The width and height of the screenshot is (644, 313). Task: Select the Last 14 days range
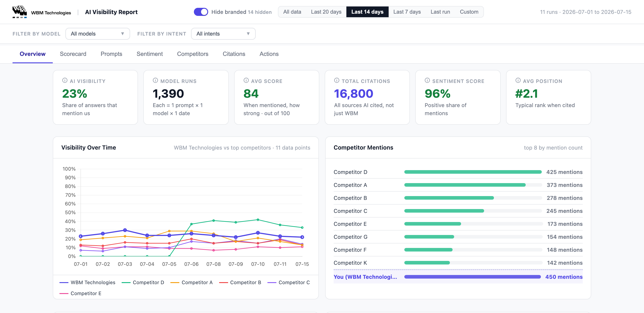pyautogui.click(x=367, y=12)
